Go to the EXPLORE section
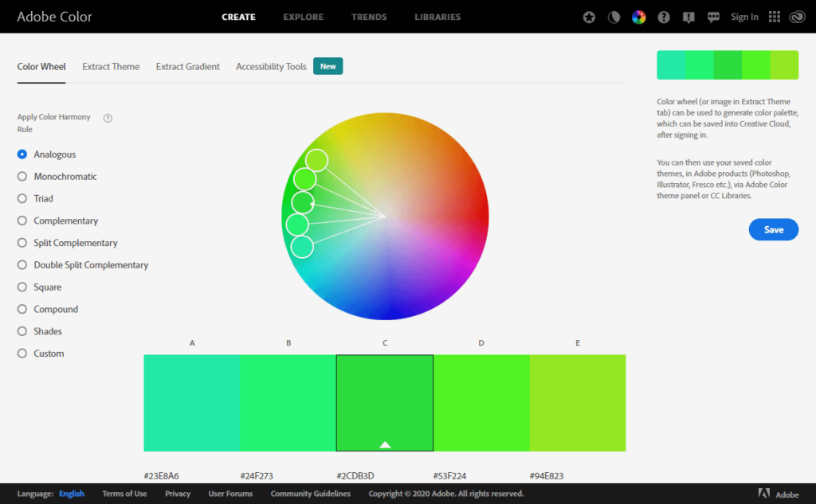The image size is (816, 504). tap(304, 18)
